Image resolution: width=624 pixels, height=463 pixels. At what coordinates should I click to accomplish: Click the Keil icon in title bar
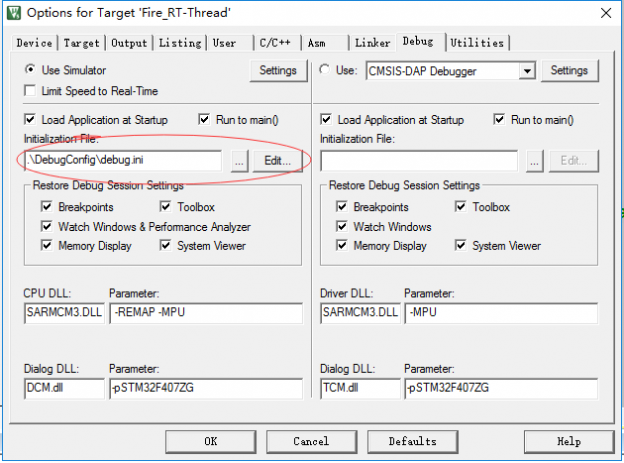pyautogui.click(x=13, y=12)
